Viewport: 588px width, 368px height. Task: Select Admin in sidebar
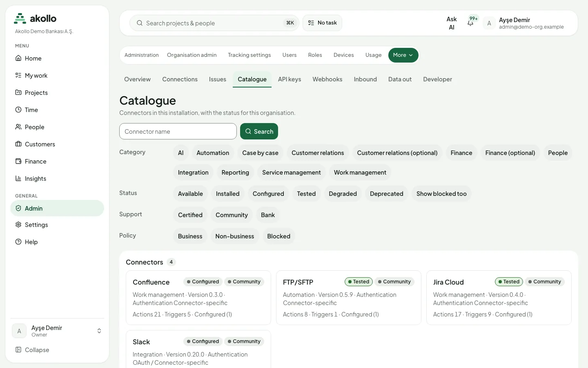[57, 208]
